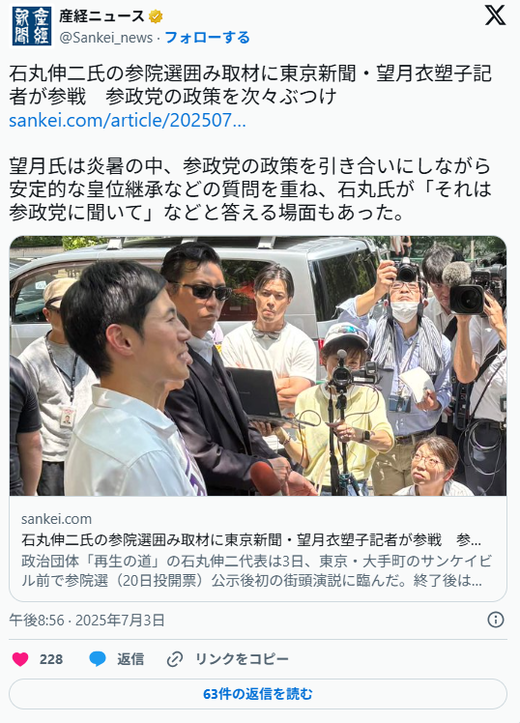Click the 228 likes count
This screenshot has width=520, height=723.
51,659
